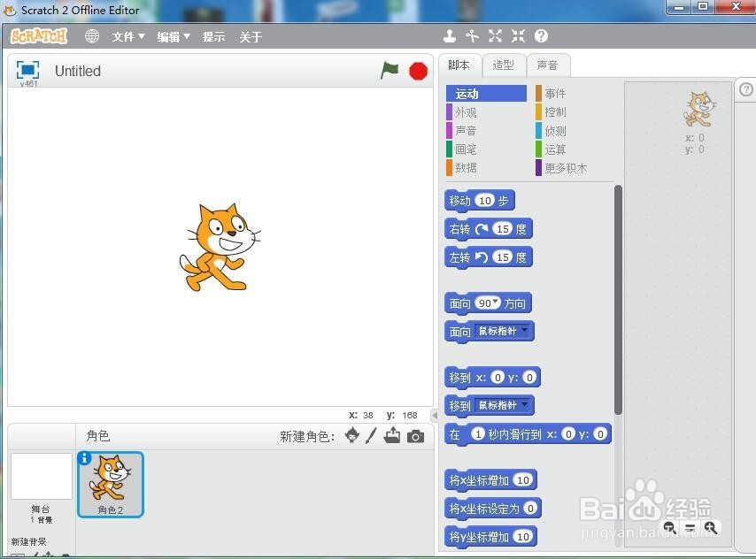Open the 编辑 menu
Image resolution: width=756 pixels, height=559 pixels.
coord(174,36)
